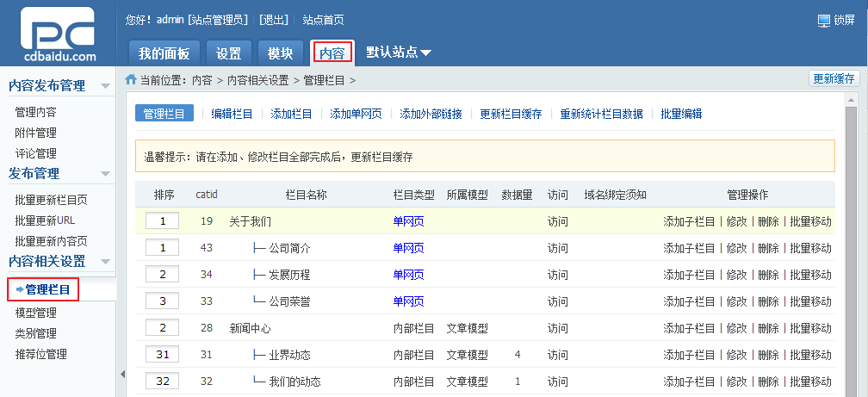
Task: Click the 更新缓存 button
Action: (x=834, y=78)
